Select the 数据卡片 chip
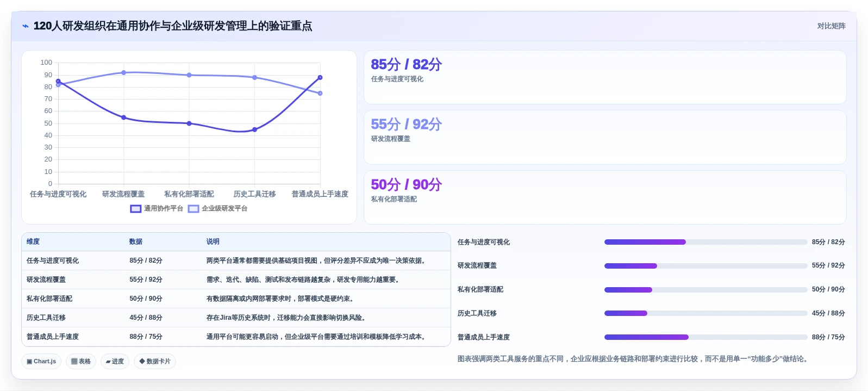Viewport: 868px width, 391px height. tap(155, 362)
